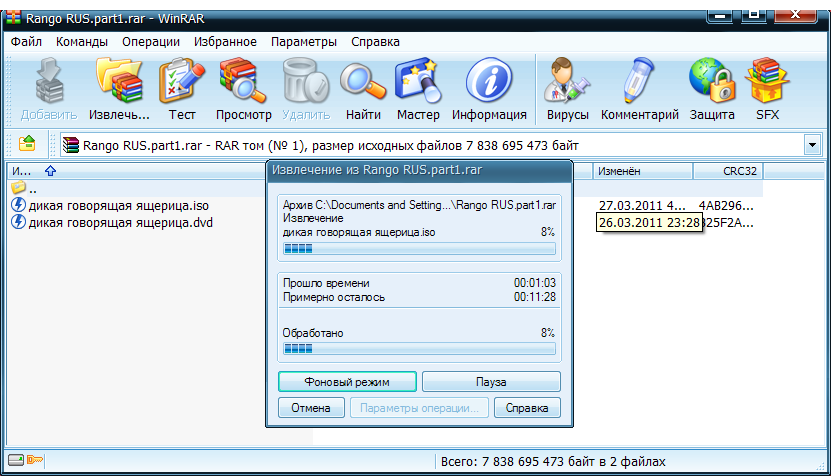
Task: Click the 4AB296... CRC32 value
Action: click(x=726, y=206)
